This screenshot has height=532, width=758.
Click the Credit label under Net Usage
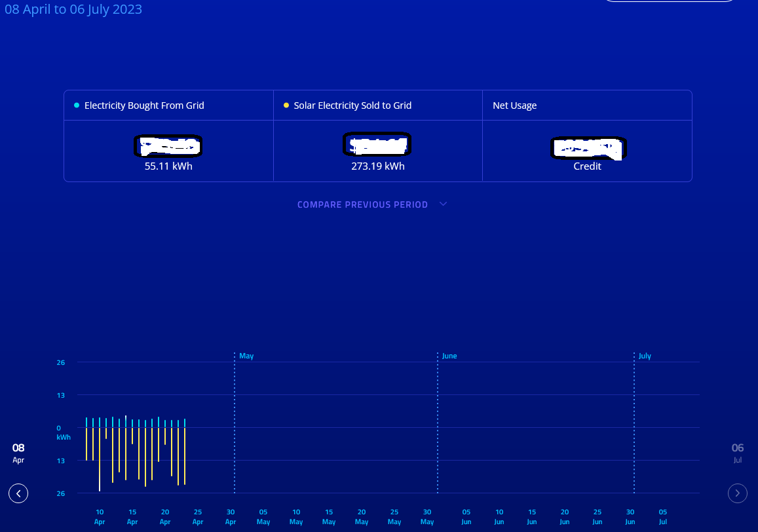(587, 166)
